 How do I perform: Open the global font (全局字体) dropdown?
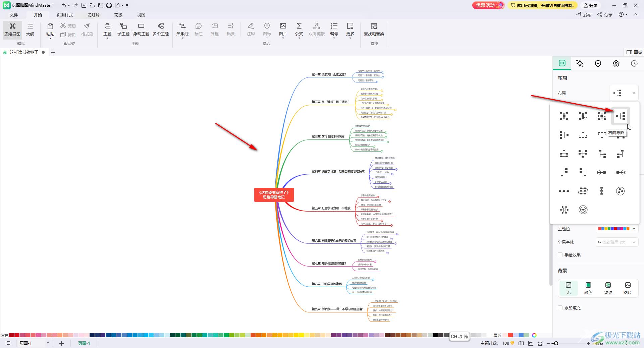[616, 242]
